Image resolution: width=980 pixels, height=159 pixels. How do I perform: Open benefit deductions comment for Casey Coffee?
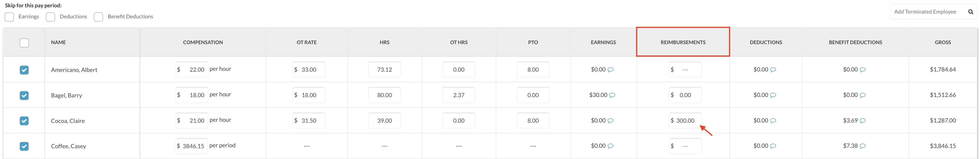[x=863, y=146]
